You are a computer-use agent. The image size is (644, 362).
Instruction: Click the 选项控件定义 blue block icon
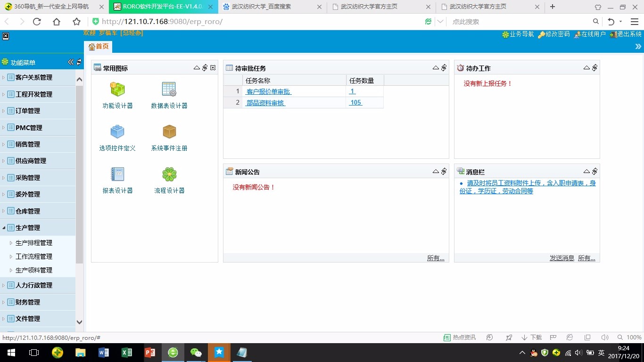[117, 132]
